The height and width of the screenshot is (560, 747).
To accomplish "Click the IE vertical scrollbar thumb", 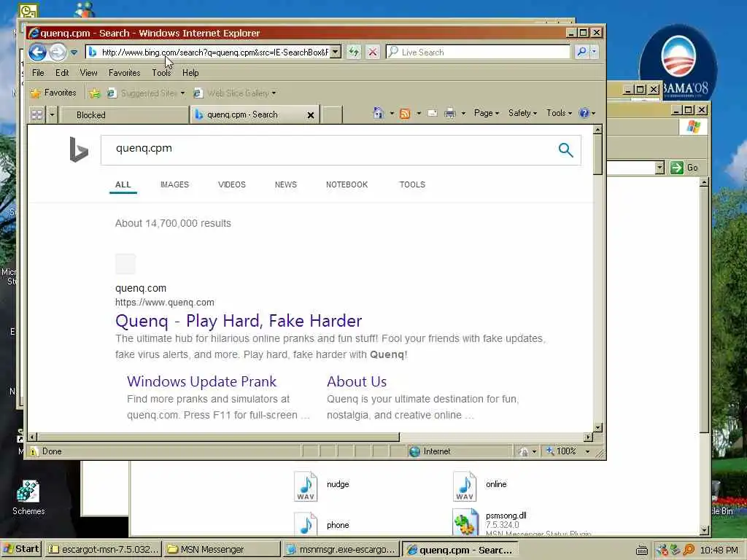I will [598, 155].
